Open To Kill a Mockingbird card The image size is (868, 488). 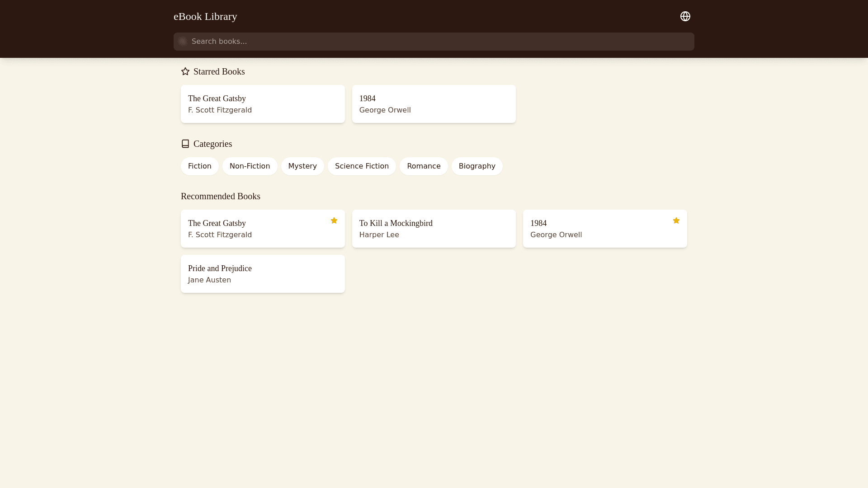pos(434,229)
